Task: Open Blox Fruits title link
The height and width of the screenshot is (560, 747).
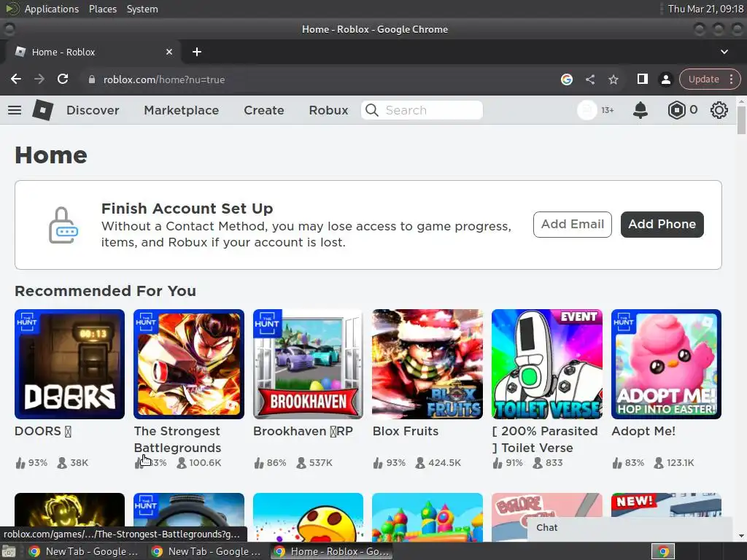Action: click(x=406, y=432)
